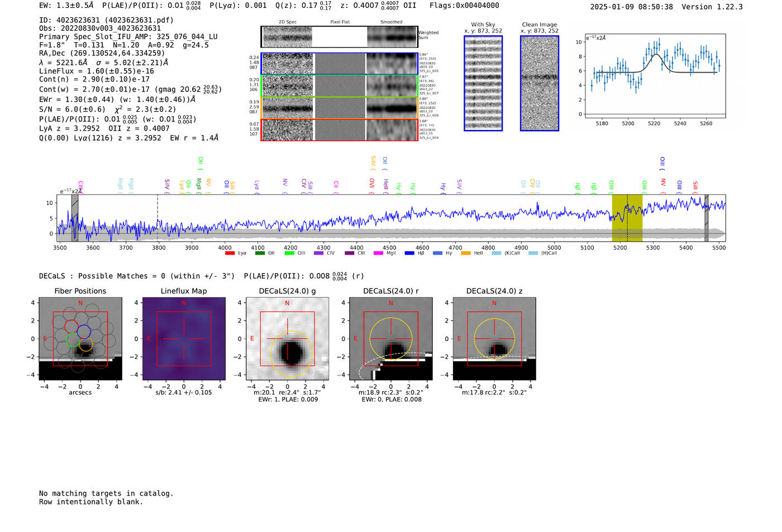Click the Clean Image panel

pos(540,83)
